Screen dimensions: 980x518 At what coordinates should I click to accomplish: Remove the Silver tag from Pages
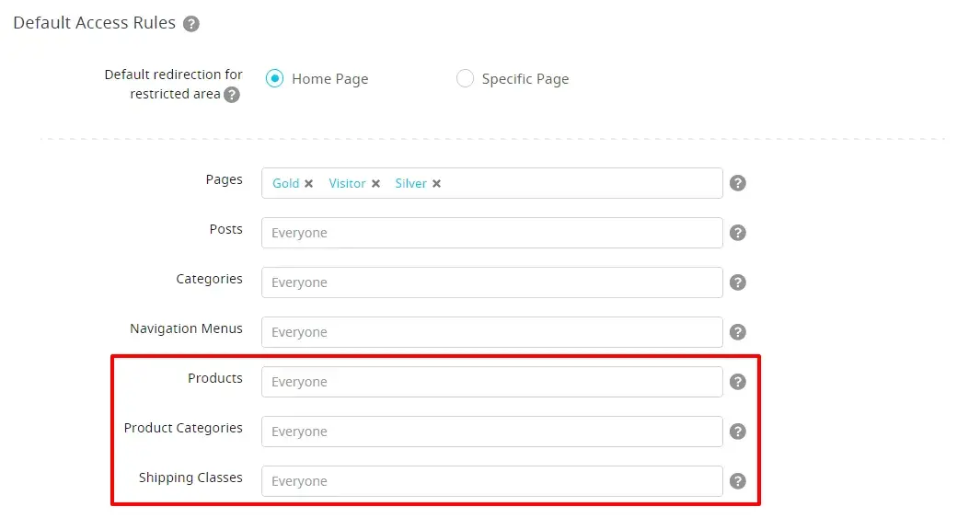[437, 184]
